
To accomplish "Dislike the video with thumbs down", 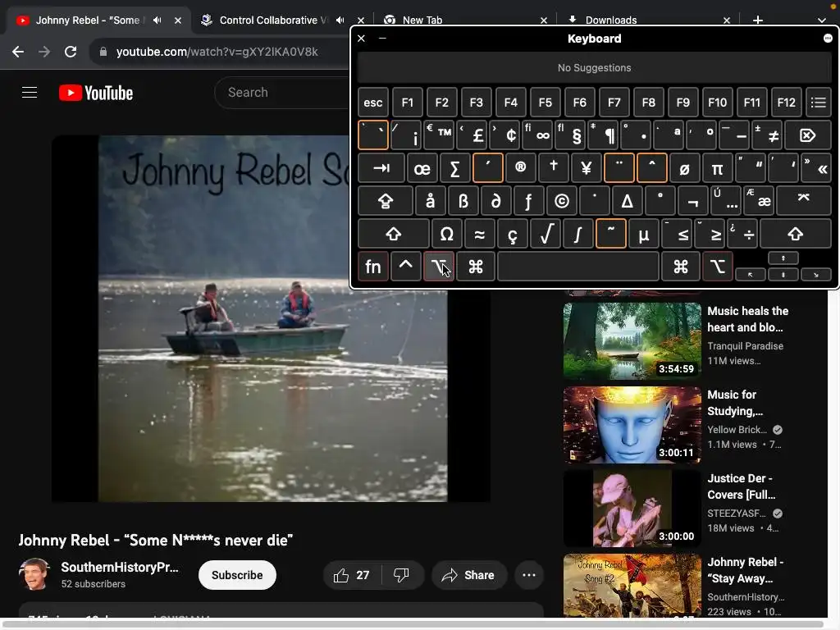I will tap(401, 575).
